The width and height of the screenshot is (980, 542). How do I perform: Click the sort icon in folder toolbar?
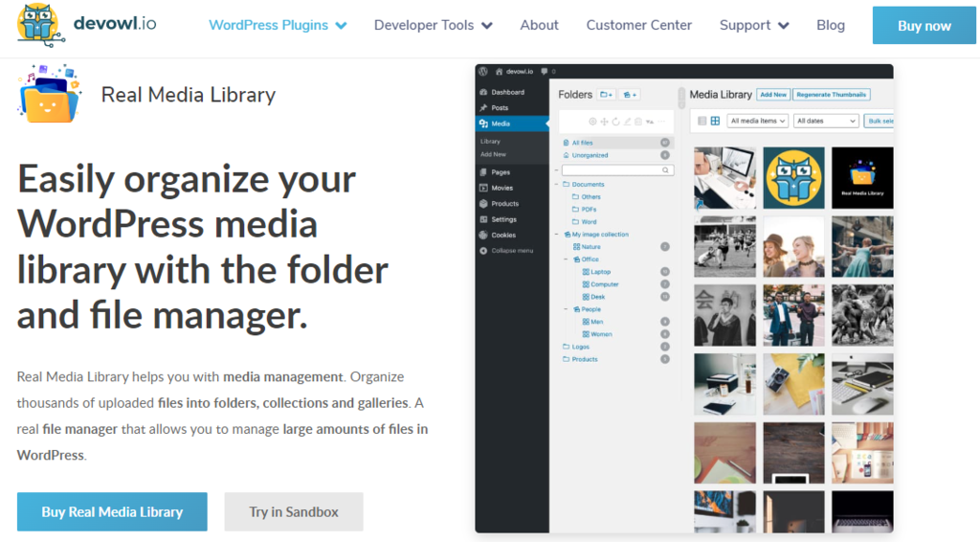click(650, 122)
